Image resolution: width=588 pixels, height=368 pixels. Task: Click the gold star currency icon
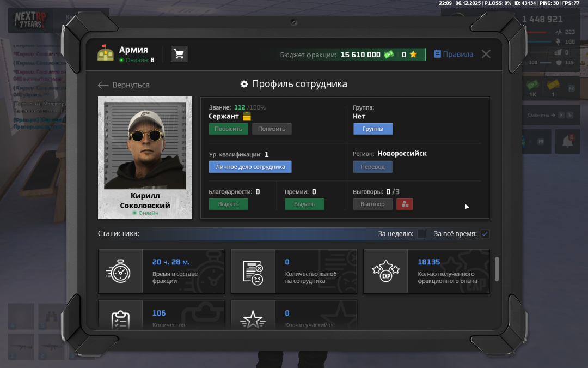pyautogui.click(x=413, y=55)
